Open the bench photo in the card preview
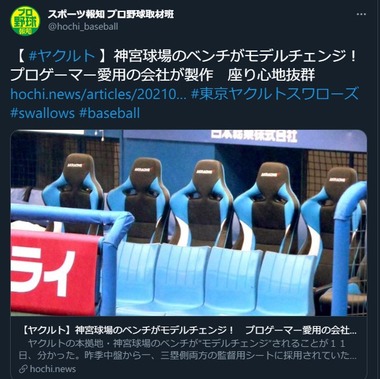The width and height of the screenshot is (380, 379). [189, 223]
